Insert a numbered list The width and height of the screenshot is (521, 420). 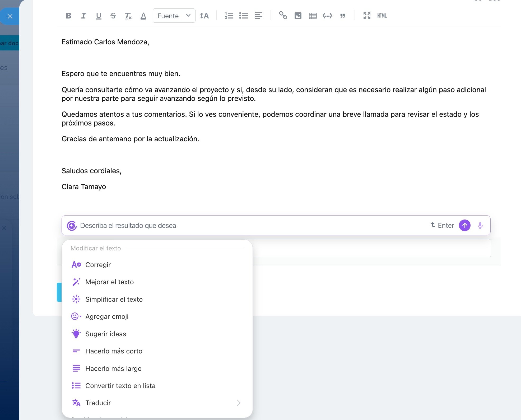229,16
